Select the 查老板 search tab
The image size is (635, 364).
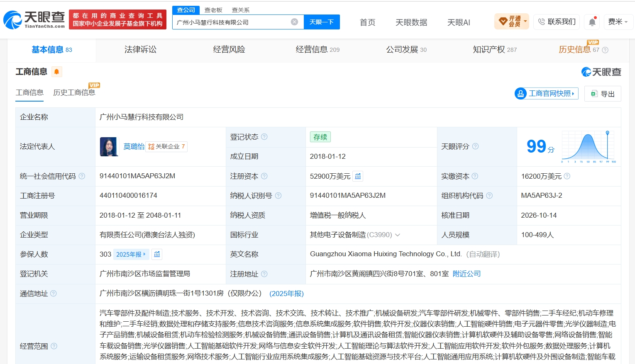point(213,10)
